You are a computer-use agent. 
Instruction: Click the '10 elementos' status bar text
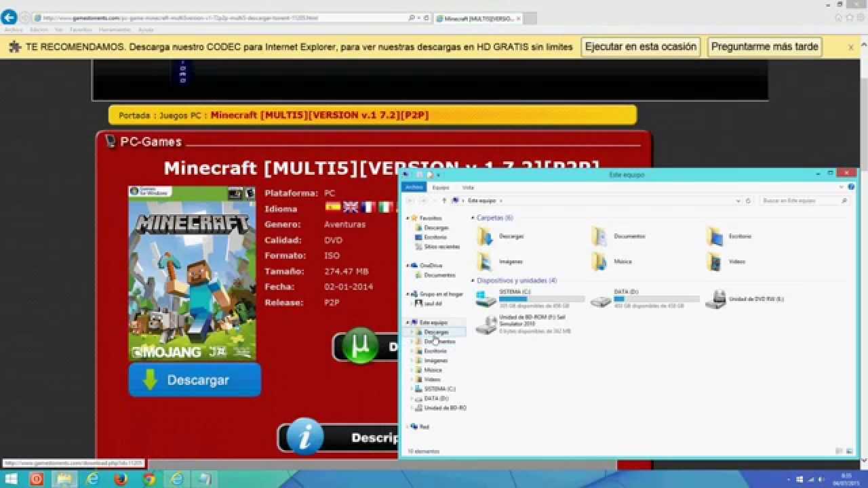pos(424,451)
